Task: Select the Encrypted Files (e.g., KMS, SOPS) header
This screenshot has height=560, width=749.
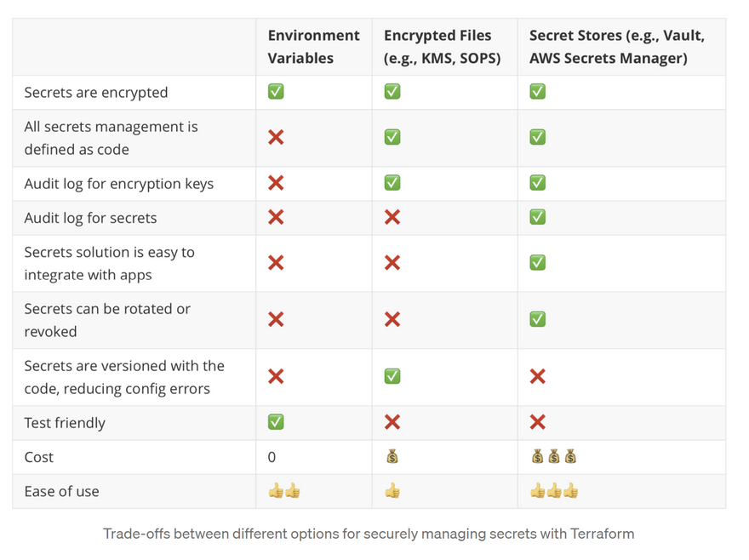Action: [442, 47]
